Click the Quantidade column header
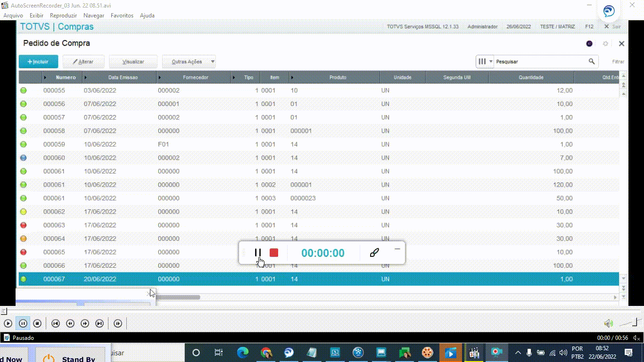The width and height of the screenshot is (644, 362). click(x=531, y=77)
